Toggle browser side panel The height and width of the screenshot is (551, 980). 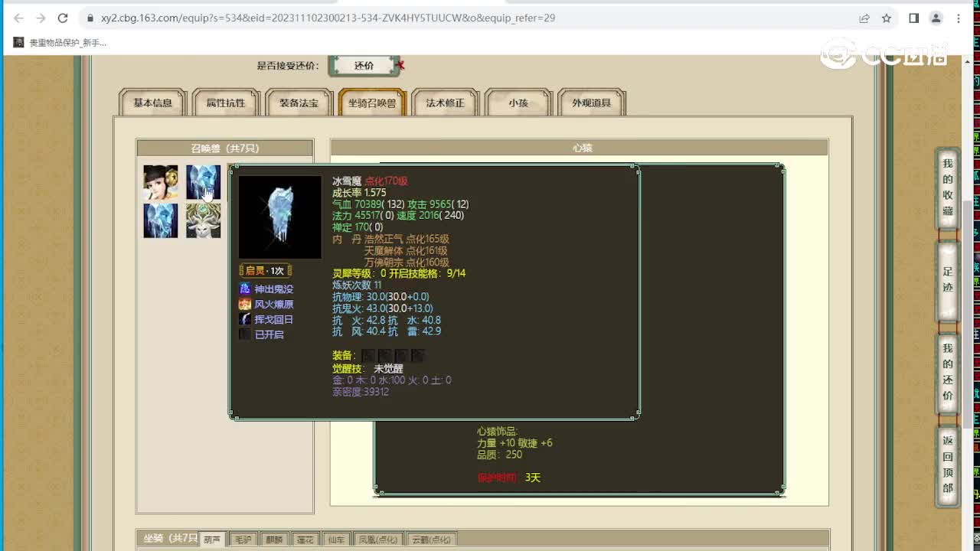click(913, 18)
